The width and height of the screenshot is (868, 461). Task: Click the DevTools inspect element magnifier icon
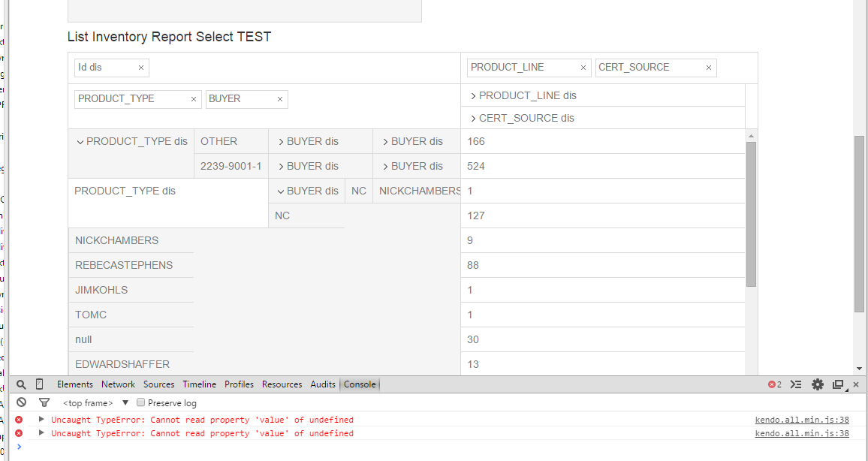click(x=21, y=384)
